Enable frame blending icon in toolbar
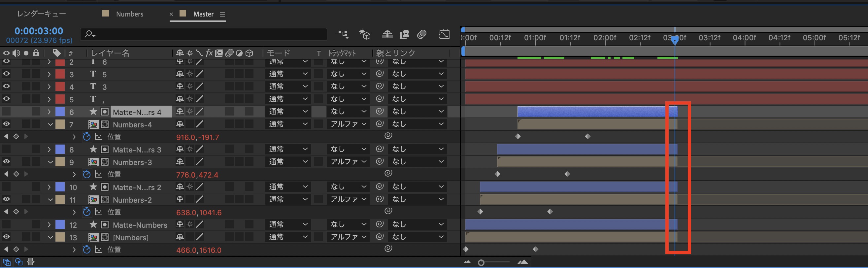This screenshot has height=268, width=868. pos(404,34)
